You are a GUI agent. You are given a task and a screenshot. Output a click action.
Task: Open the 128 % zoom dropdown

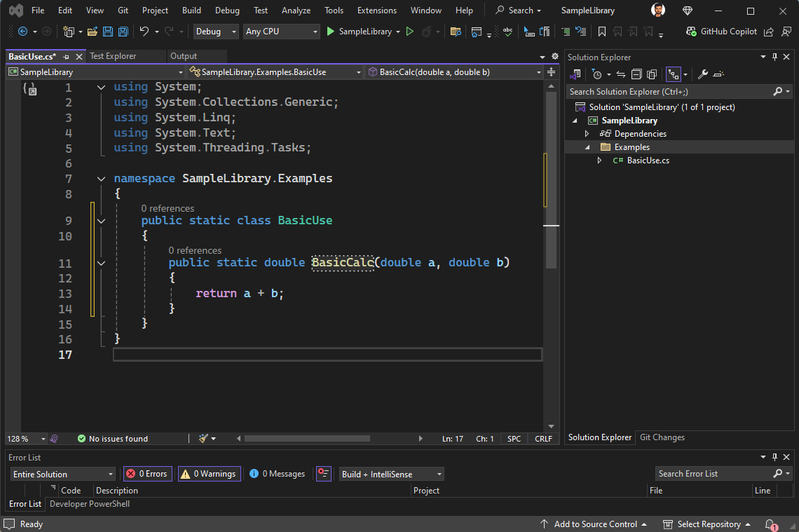click(x=25, y=439)
